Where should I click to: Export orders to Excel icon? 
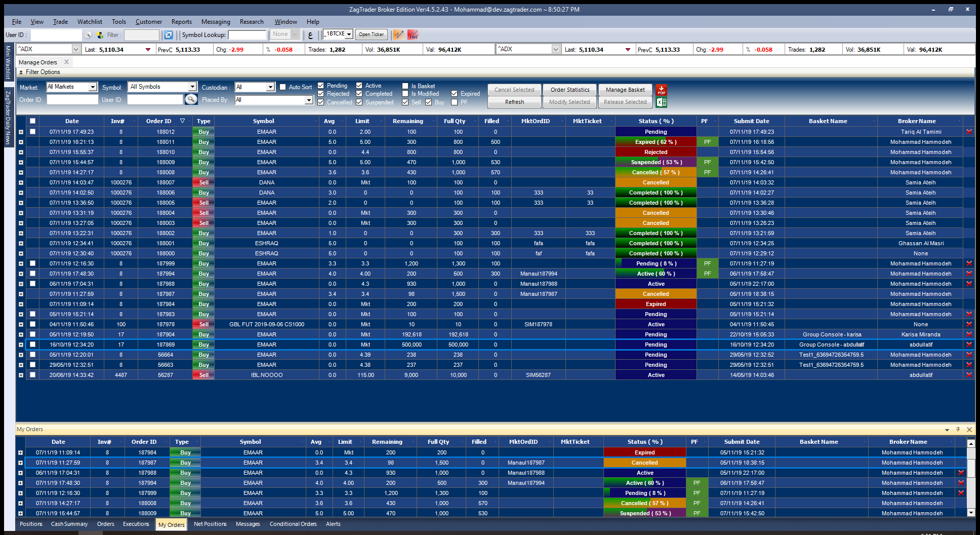click(x=661, y=102)
